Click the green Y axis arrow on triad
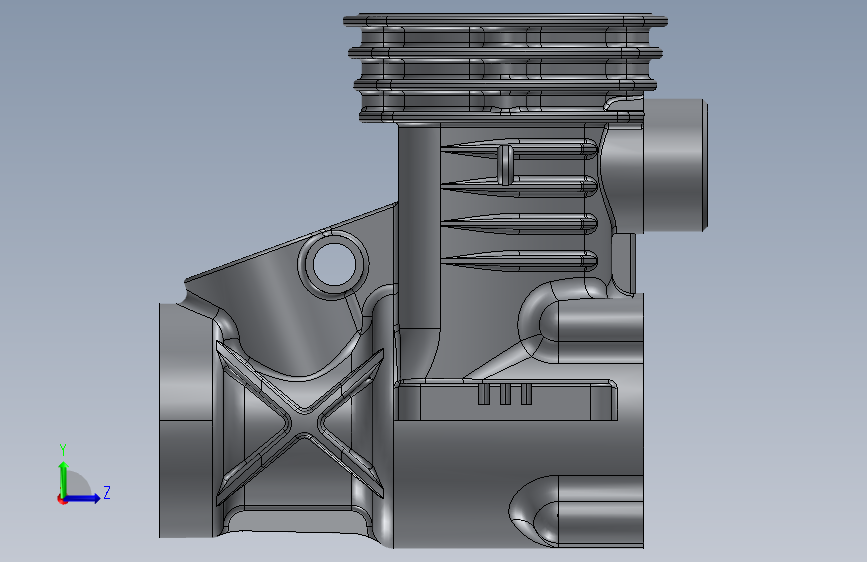 click(x=63, y=478)
